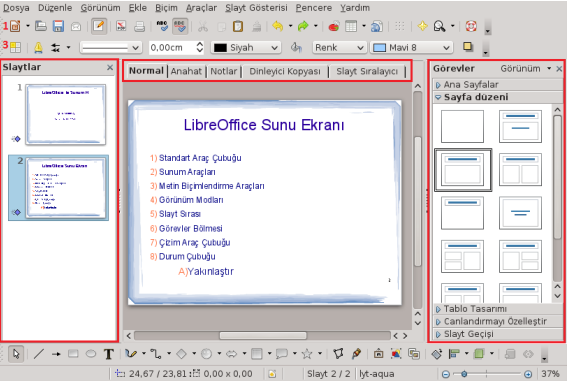Open a file with the Open icon
570x382 pixels.
coord(41,26)
